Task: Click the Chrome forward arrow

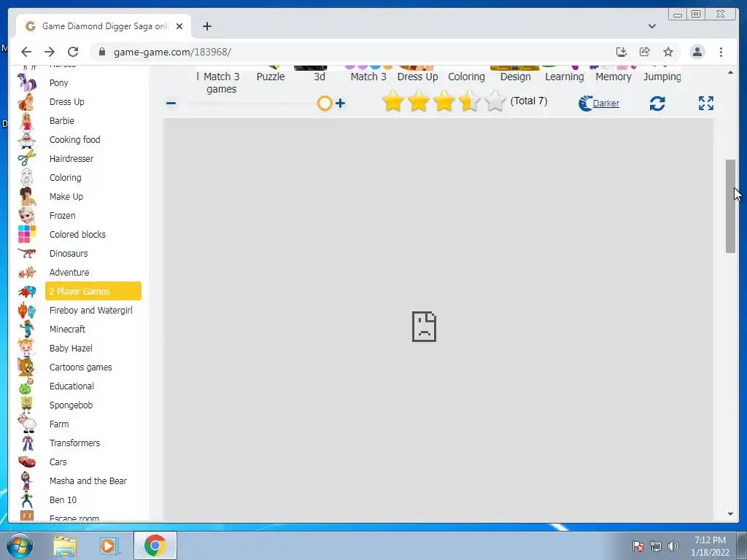Action: [50, 52]
